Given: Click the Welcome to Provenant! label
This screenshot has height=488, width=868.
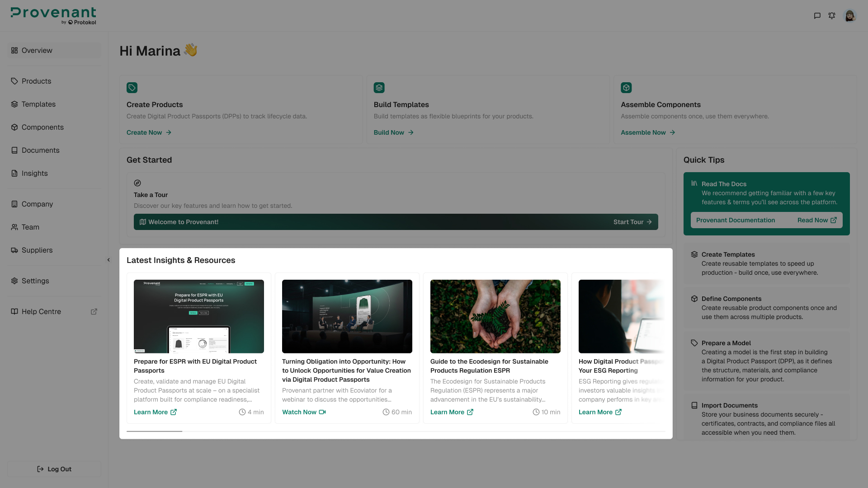Looking at the screenshot, I should click(184, 222).
